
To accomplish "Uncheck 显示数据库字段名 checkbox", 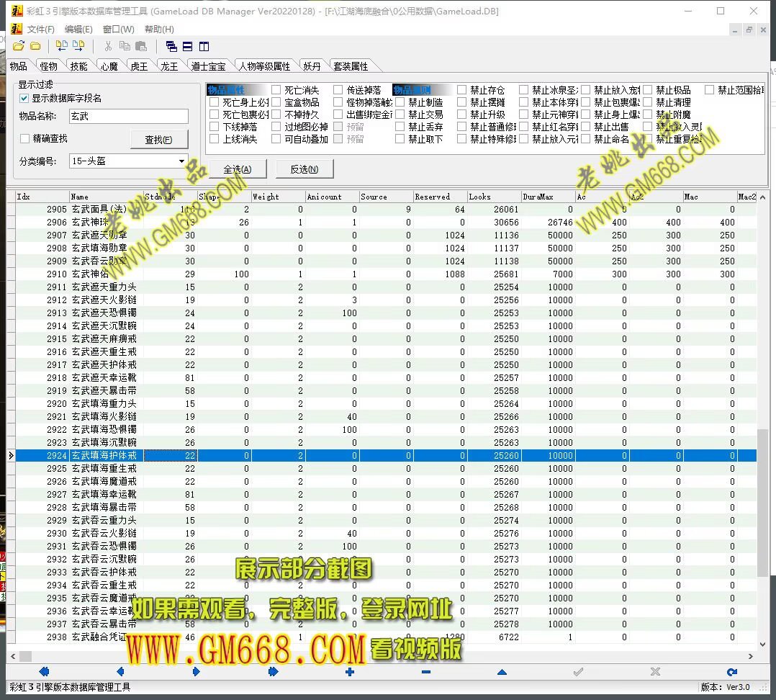I will pyautogui.click(x=24, y=98).
